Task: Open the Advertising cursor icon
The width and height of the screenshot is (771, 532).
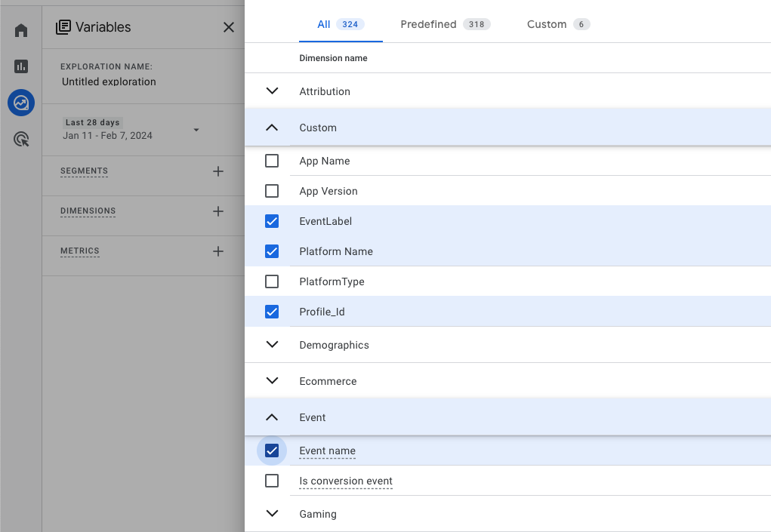Action: pos(21,139)
